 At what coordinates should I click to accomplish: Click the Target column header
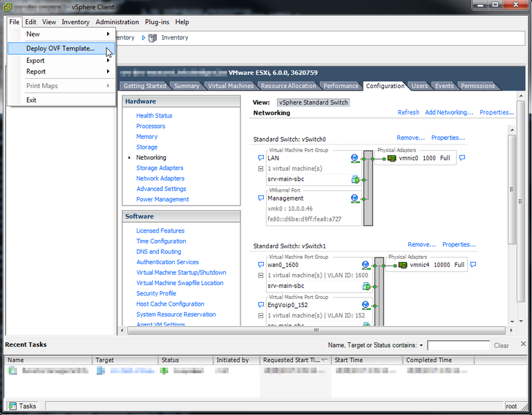coord(125,360)
